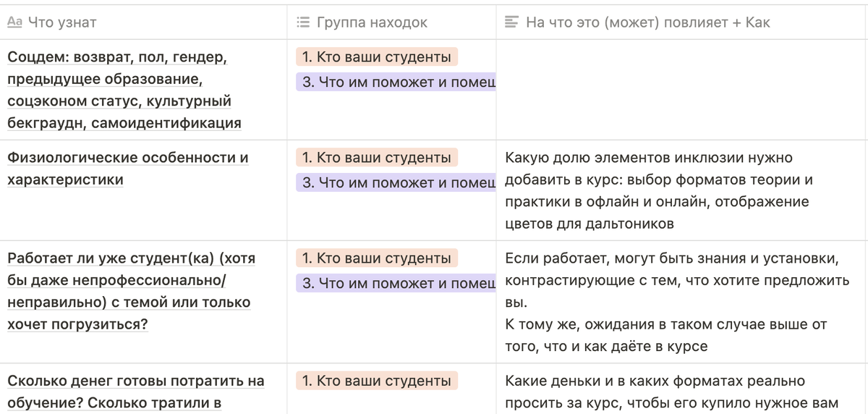Open the 'Физиологические особенности и характеристики' page
Viewport: 868px width, 414px height.
click(128, 169)
